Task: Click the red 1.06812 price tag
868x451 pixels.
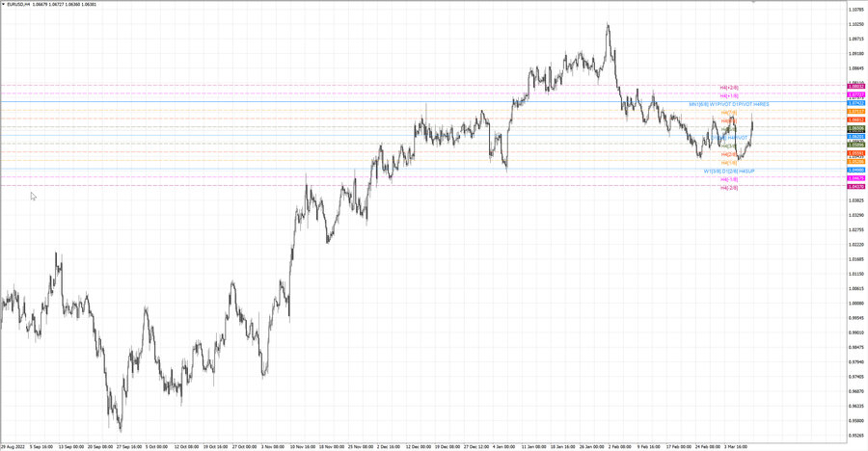Action: [856, 119]
